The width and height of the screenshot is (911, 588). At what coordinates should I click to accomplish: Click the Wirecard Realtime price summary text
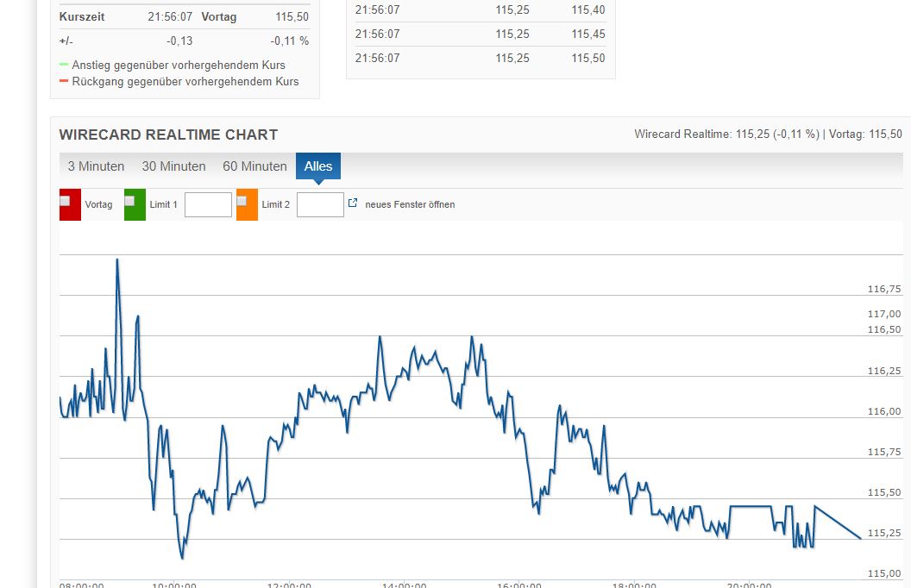(768, 134)
